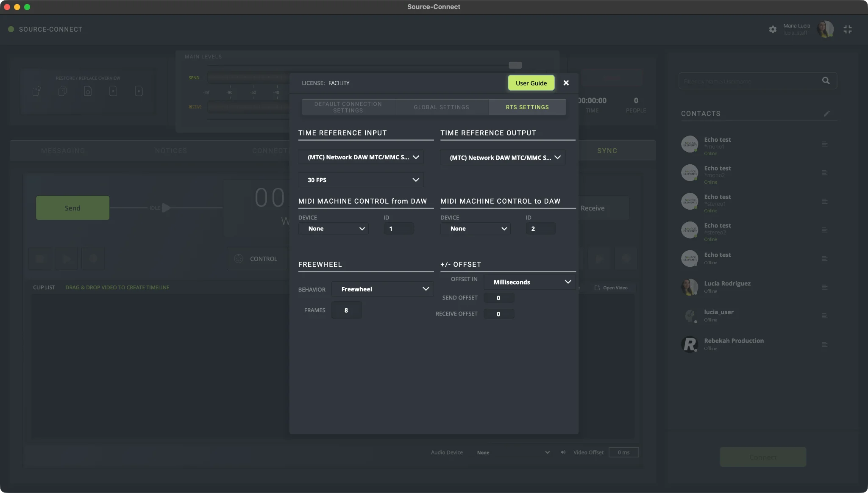Click the record button below Receive
The image size is (868, 493).
coord(626,259)
